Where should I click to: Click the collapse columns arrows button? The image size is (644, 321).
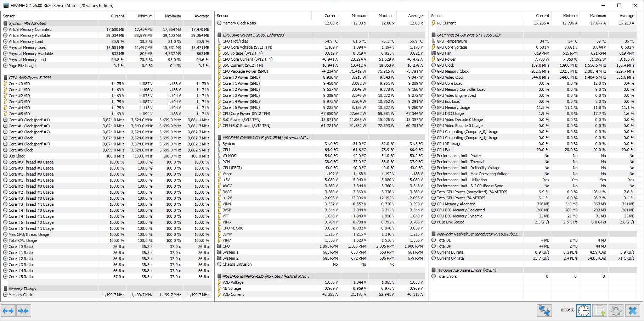[23, 311]
